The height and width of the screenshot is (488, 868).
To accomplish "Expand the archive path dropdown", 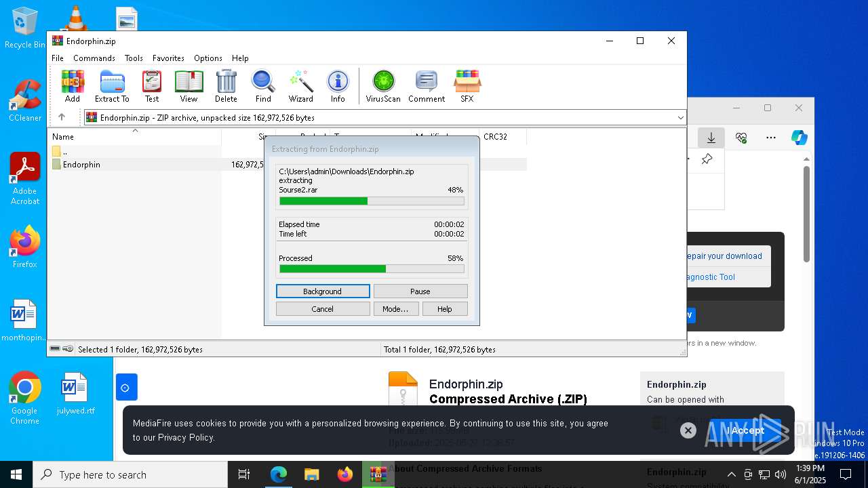I will [680, 118].
